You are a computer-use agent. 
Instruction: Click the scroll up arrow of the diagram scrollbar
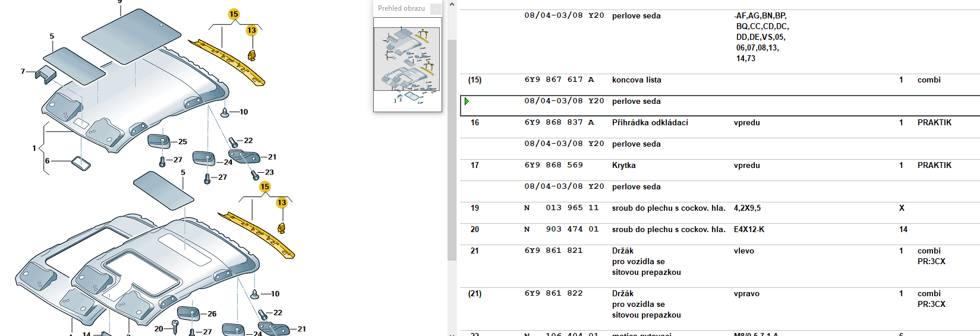click(452, 5)
